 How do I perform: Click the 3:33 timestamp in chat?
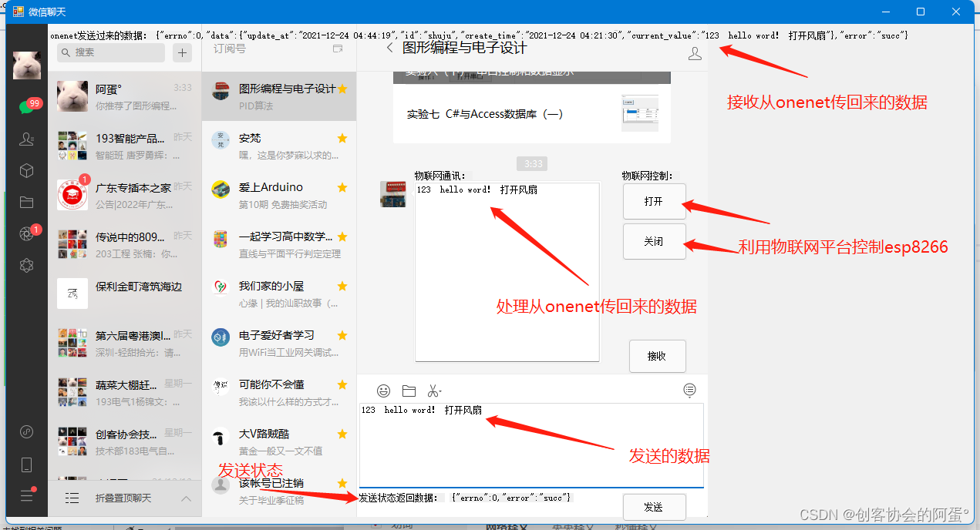coord(533,164)
